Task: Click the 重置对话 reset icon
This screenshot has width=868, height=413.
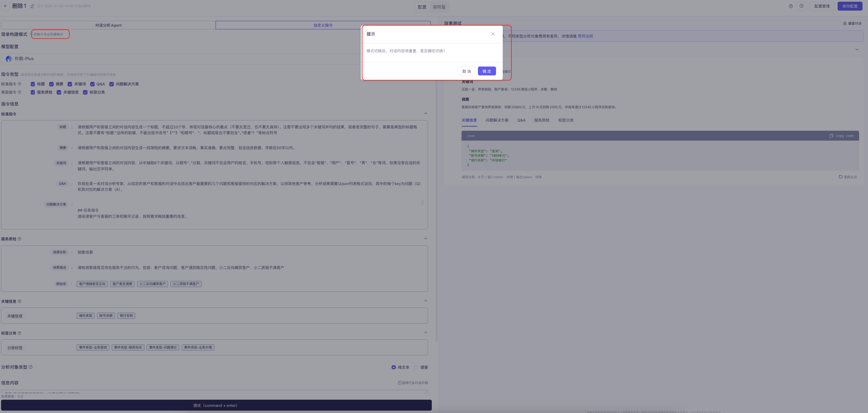Action: coord(845,24)
